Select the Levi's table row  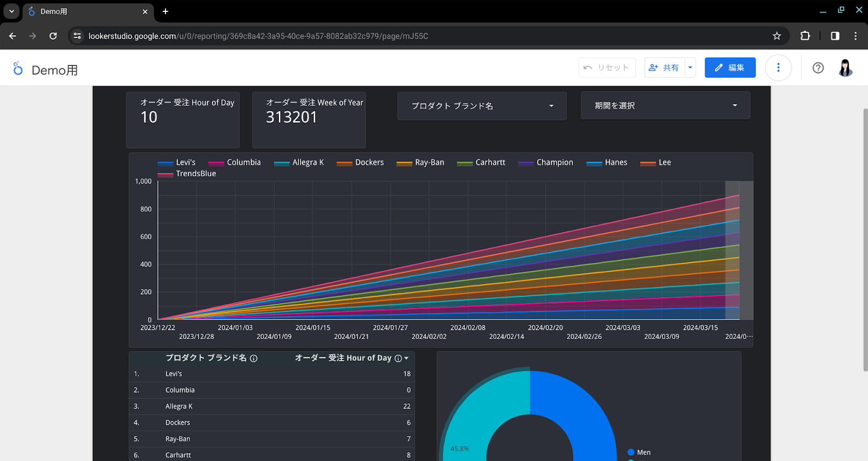[x=271, y=374]
